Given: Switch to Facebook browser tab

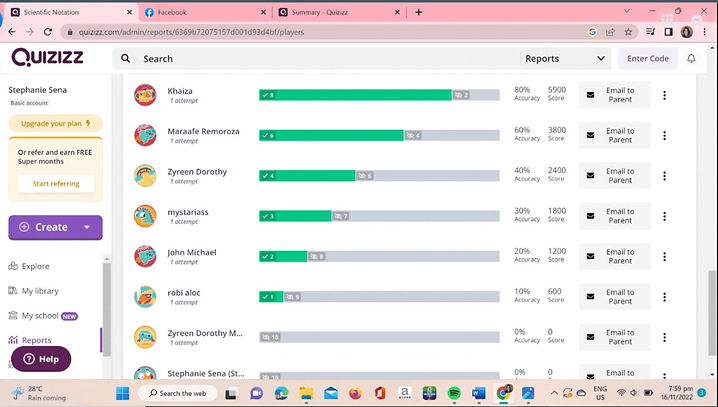Looking at the screenshot, I should (x=205, y=12).
